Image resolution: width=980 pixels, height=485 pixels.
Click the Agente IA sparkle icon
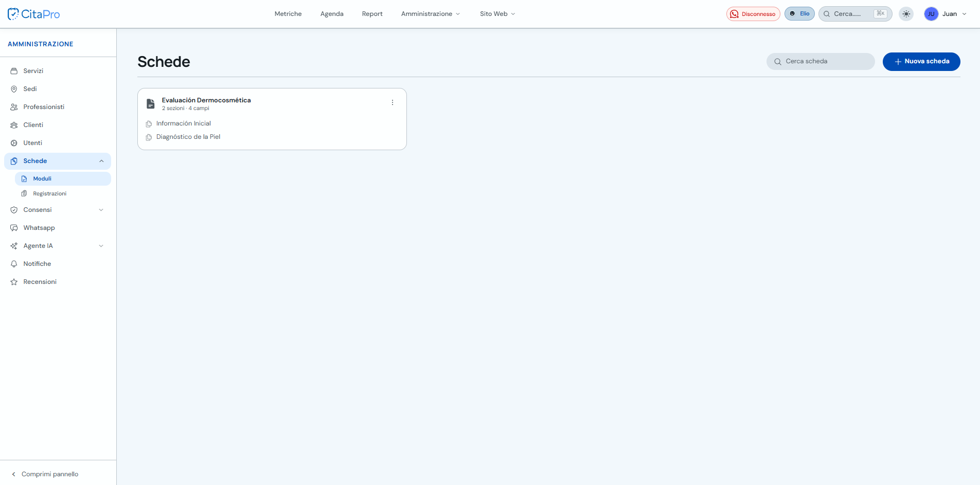coord(14,246)
